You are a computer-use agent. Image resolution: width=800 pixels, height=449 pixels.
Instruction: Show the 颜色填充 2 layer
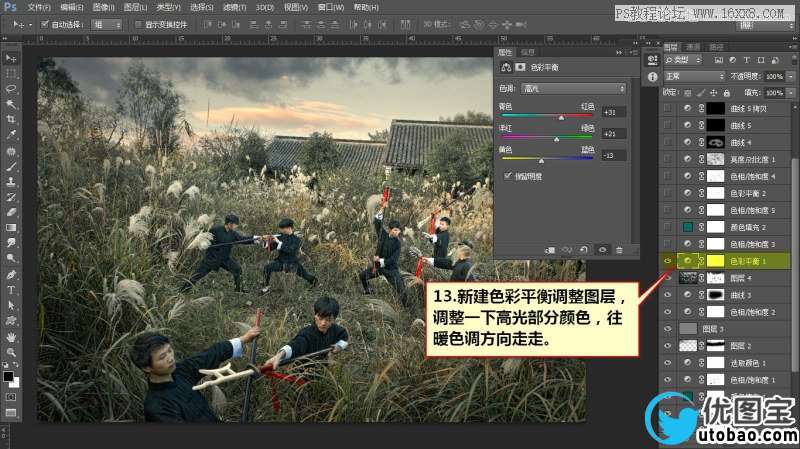point(667,227)
